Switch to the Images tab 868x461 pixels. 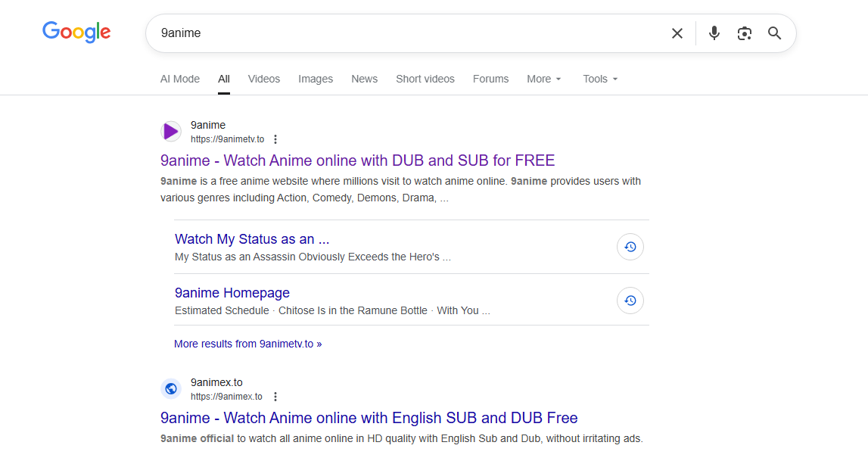316,79
